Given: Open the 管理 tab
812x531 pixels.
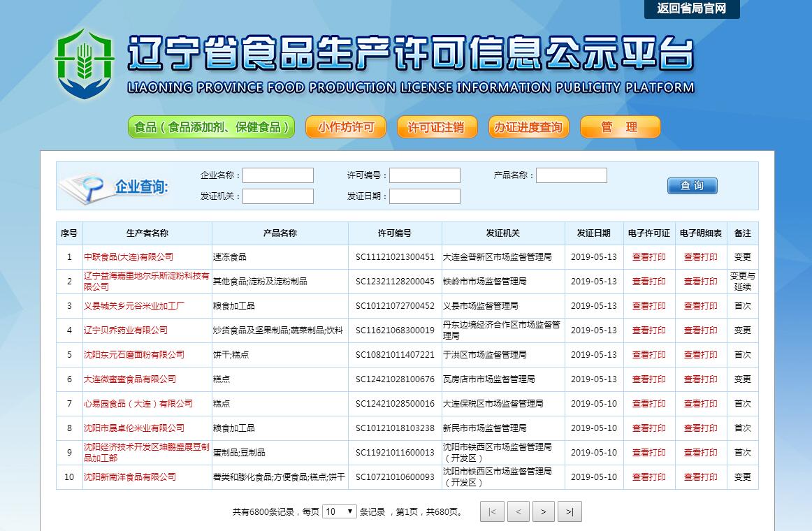Looking at the screenshot, I should (x=620, y=127).
